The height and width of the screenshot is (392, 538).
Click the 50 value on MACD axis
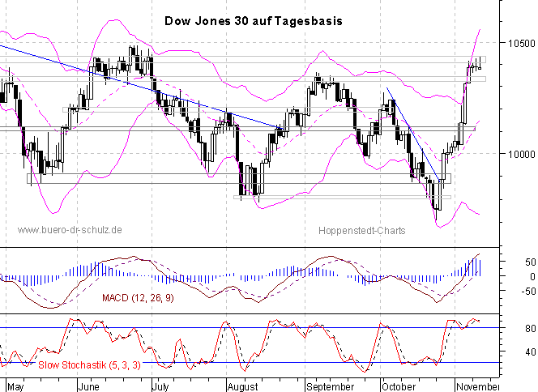pos(510,262)
